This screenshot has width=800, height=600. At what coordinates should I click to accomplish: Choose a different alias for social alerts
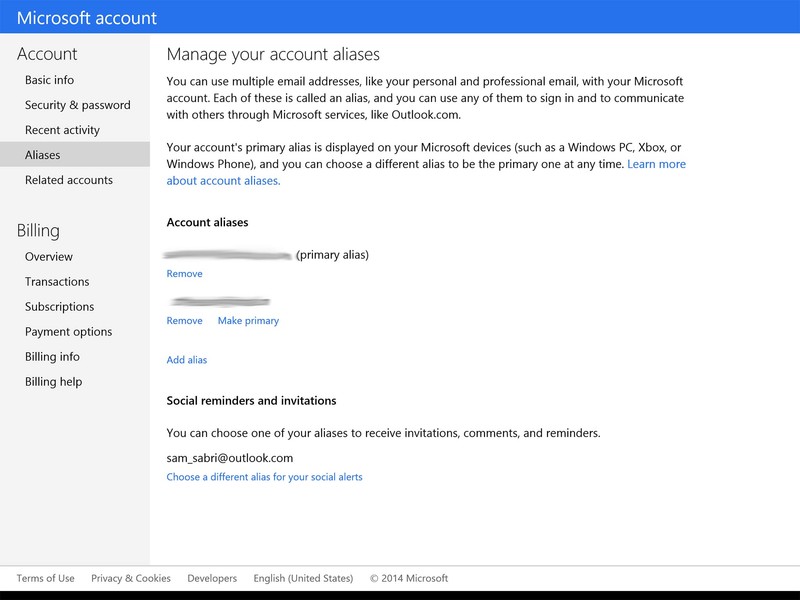pyautogui.click(x=264, y=477)
